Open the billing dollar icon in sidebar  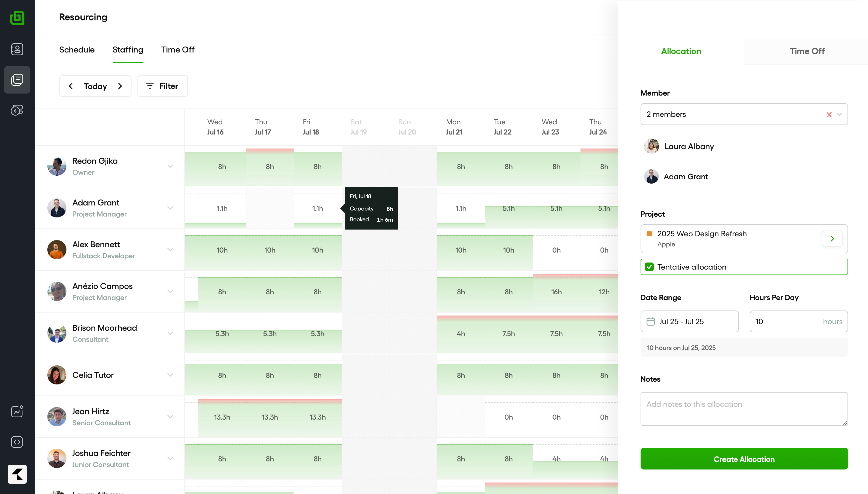(17, 110)
